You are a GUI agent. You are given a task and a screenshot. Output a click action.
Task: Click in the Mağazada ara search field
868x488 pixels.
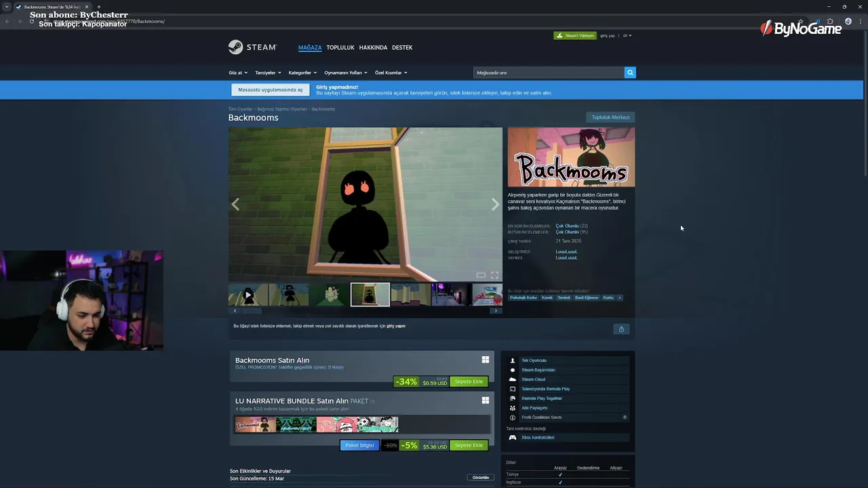pyautogui.click(x=549, y=73)
